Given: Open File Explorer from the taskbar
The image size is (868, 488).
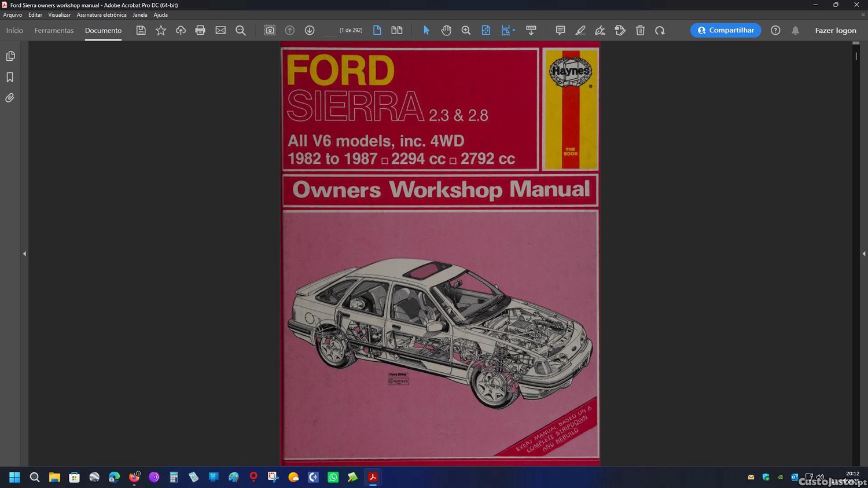Looking at the screenshot, I should pyautogui.click(x=54, y=477).
